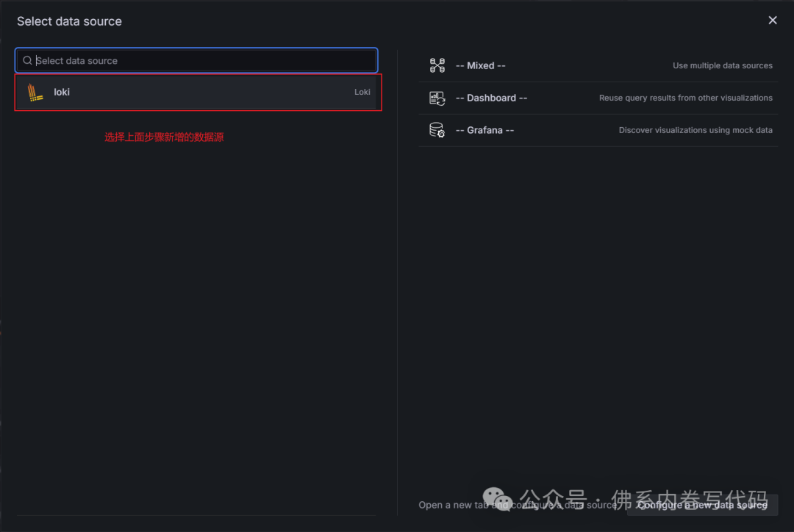Click 'Discover visualizations using mock data' text
The image size is (794, 532).
click(695, 131)
